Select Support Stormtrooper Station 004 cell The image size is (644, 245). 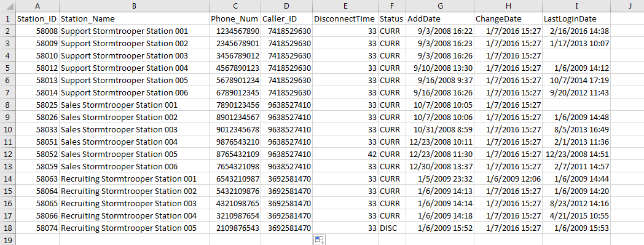134,68
